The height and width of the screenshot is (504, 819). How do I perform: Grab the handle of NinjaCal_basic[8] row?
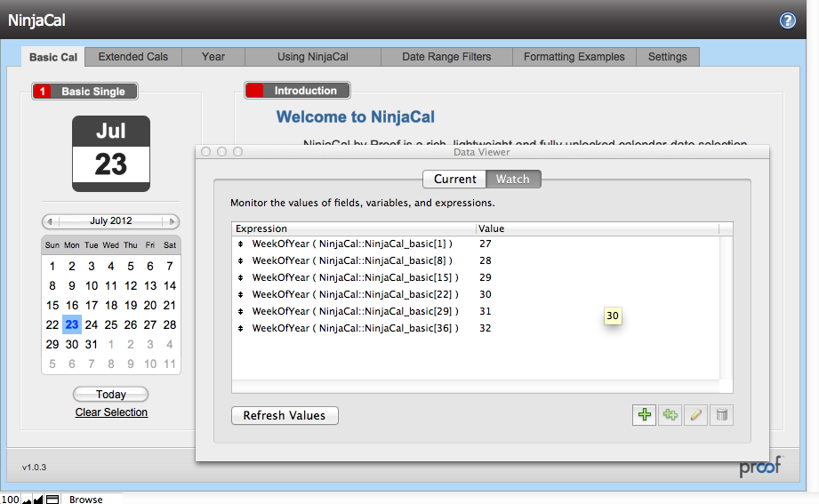pos(241,260)
